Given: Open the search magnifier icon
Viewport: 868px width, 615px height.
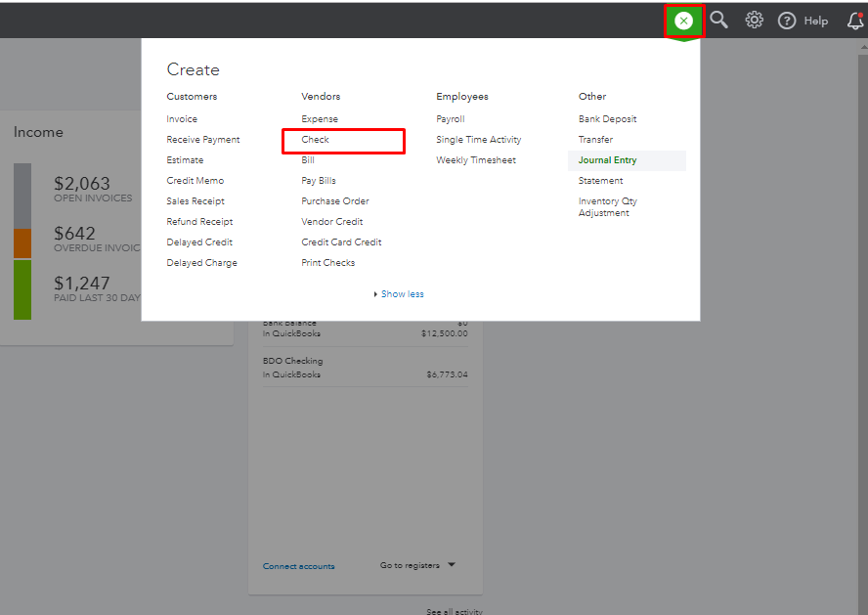Looking at the screenshot, I should (x=719, y=20).
